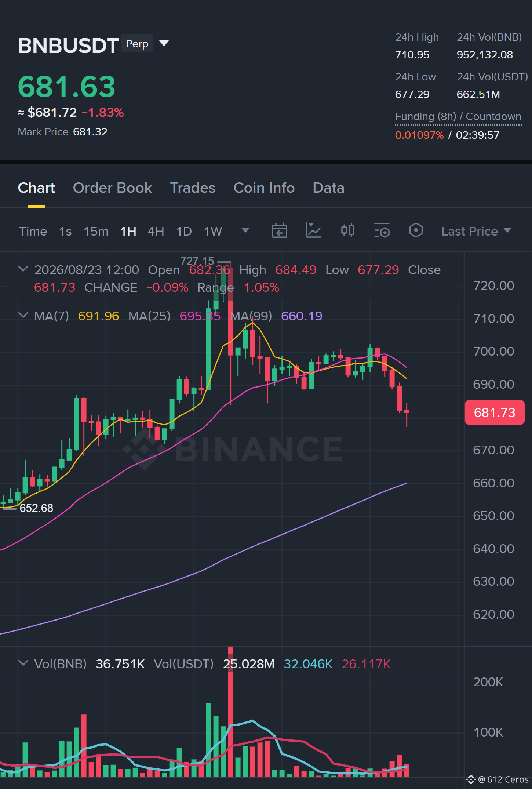Screen dimensions: 532x789
Task: Open the Data tab
Action: tap(328, 188)
